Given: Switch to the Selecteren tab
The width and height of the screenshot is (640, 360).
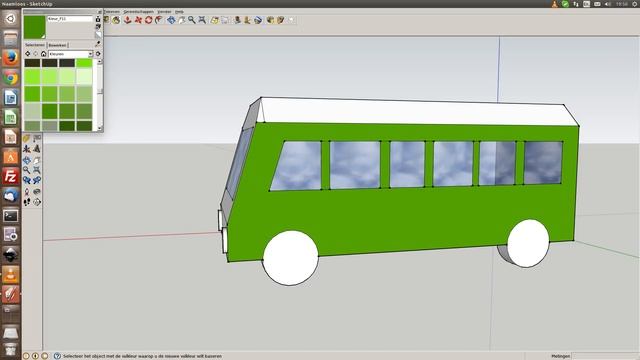Looking at the screenshot, I should pos(35,45).
